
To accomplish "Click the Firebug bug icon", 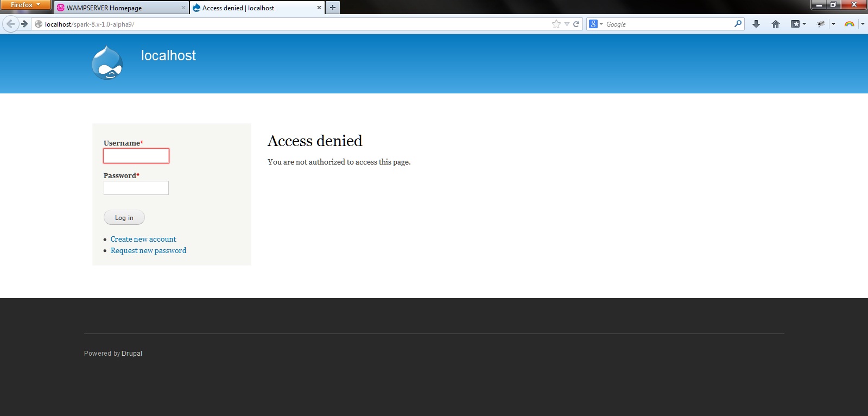I will (x=821, y=24).
